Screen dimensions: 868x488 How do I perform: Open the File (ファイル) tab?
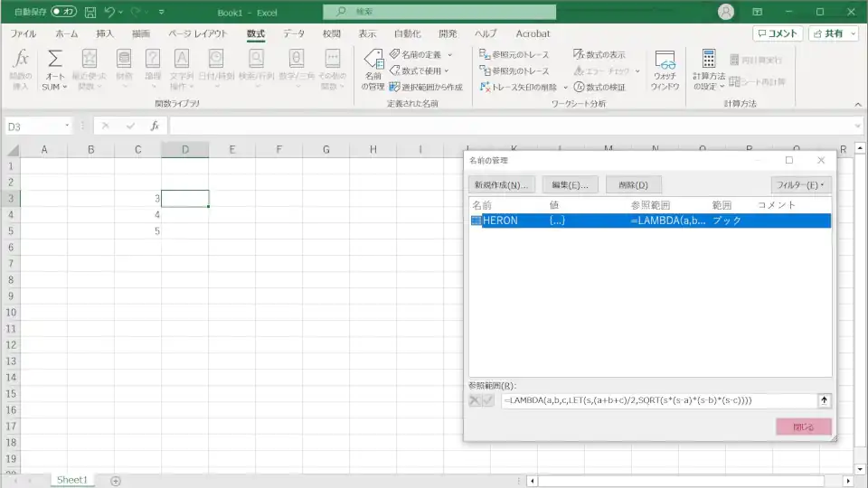(x=24, y=33)
